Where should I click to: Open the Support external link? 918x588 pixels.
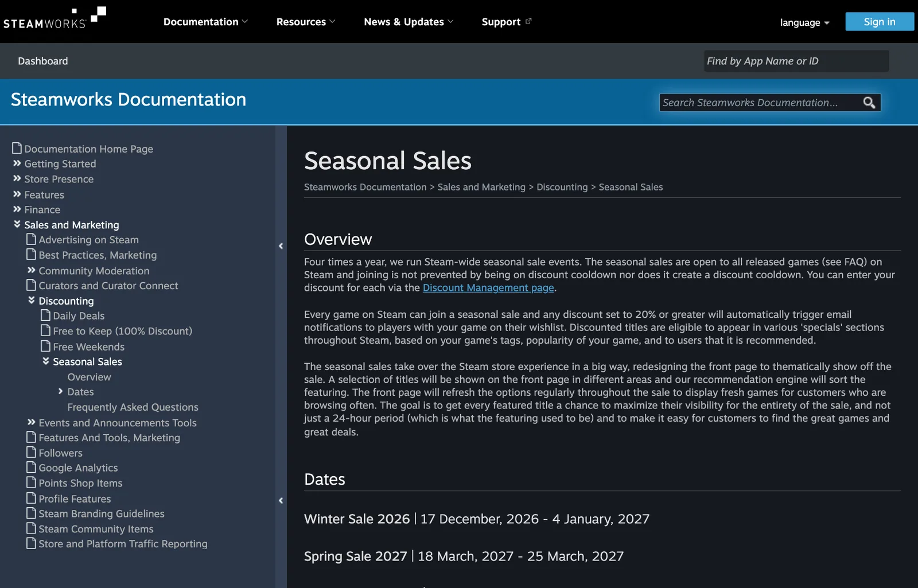[507, 22]
